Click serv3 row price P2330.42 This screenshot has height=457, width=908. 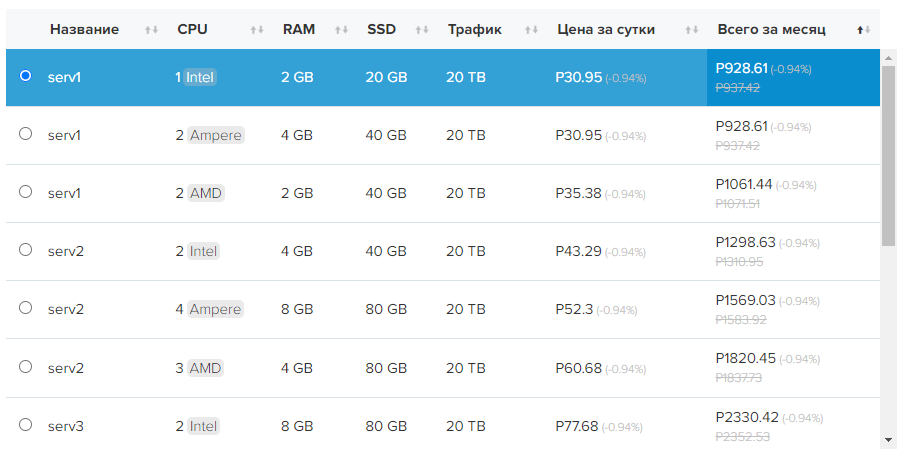click(747, 417)
